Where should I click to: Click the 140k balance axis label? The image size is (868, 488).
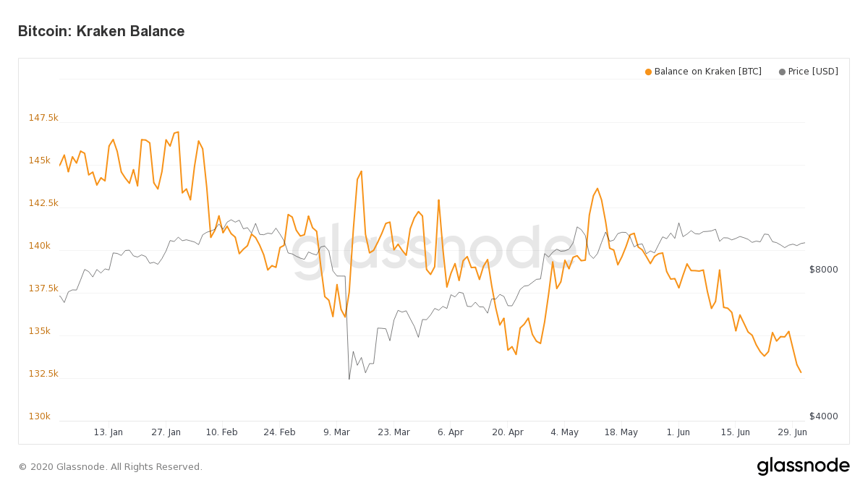39,246
